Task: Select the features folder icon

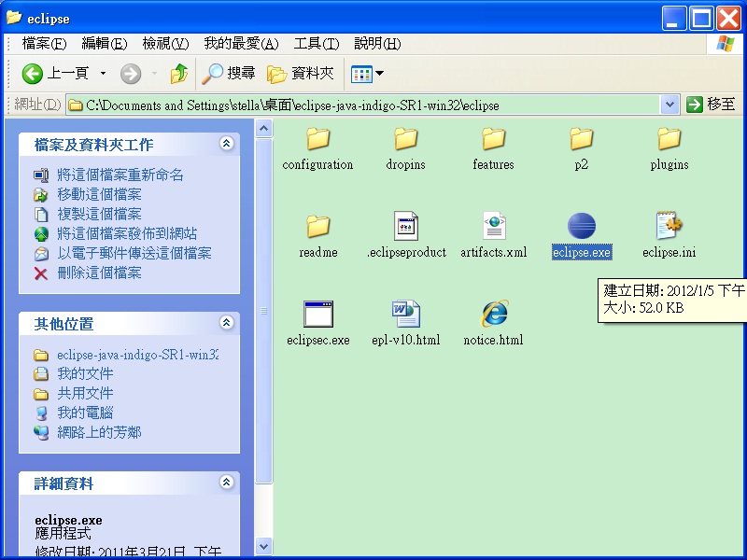Action: pyautogui.click(x=493, y=138)
